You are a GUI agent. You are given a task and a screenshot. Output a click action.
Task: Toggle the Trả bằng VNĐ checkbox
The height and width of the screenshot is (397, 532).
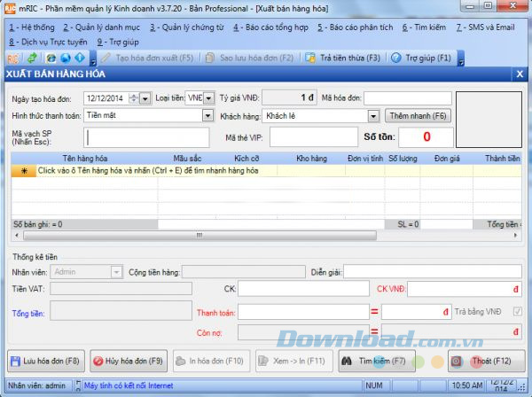tap(518, 312)
